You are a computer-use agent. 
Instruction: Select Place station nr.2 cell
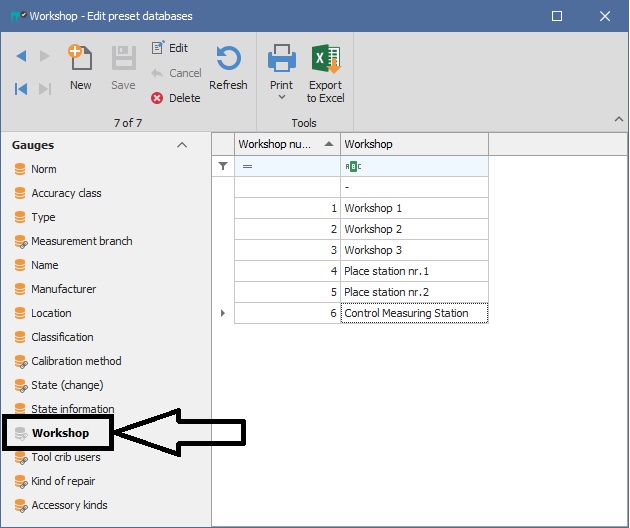click(414, 292)
